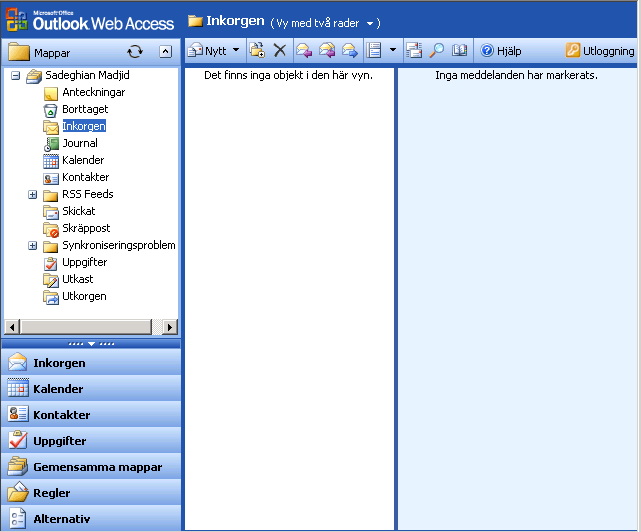
Task: Click the folder tree horizontal scrollbar thumb
Action: (86, 327)
